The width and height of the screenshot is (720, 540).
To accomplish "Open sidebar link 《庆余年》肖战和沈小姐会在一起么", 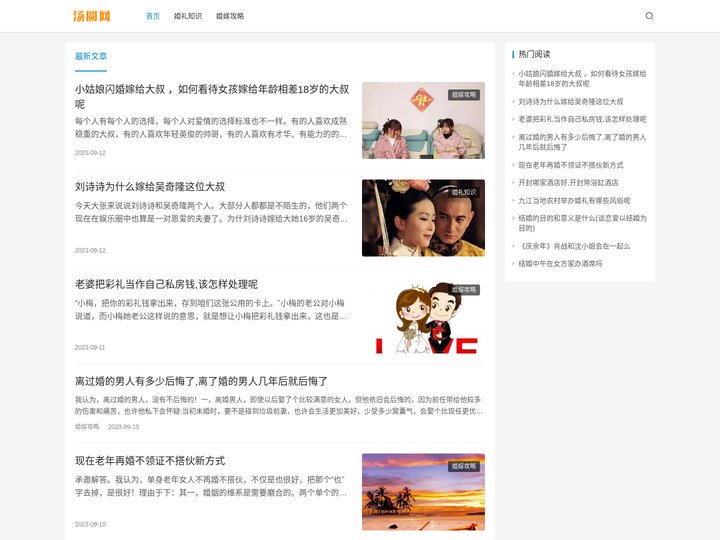I will pos(574,246).
